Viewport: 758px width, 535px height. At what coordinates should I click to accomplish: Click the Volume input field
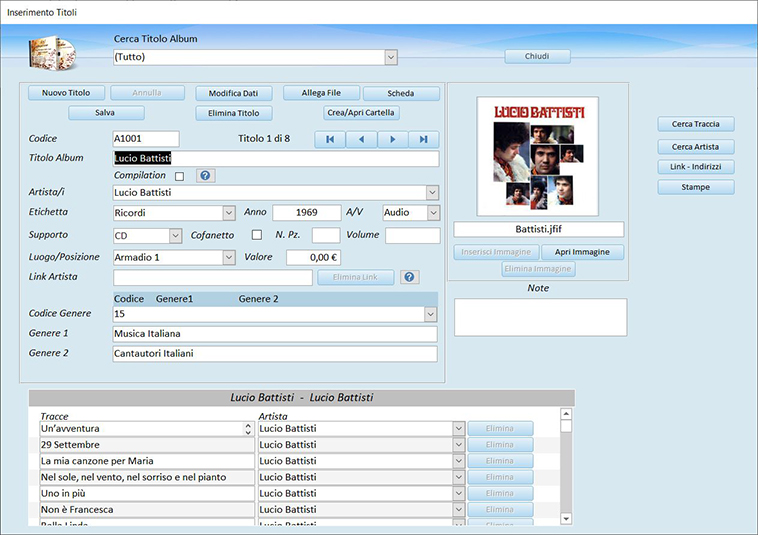(x=413, y=235)
